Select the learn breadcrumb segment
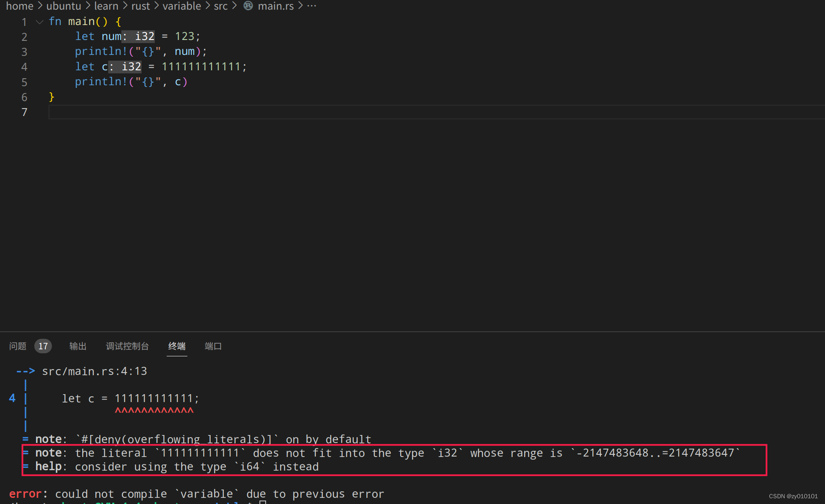Viewport: 825px width, 504px height. [x=106, y=6]
